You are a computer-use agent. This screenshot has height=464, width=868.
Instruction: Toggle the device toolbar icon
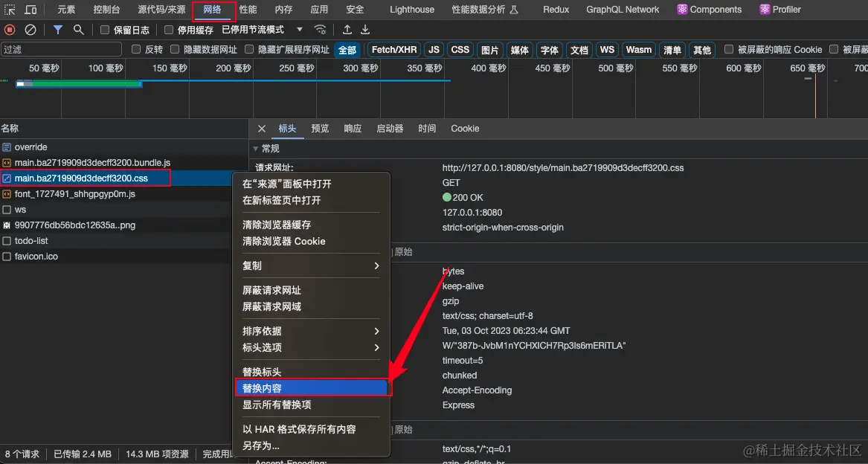31,10
